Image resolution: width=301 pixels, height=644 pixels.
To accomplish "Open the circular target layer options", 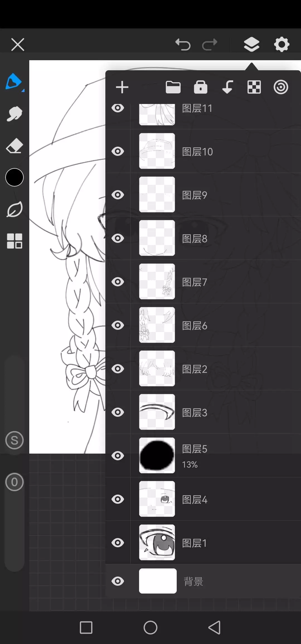I will (281, 87).
